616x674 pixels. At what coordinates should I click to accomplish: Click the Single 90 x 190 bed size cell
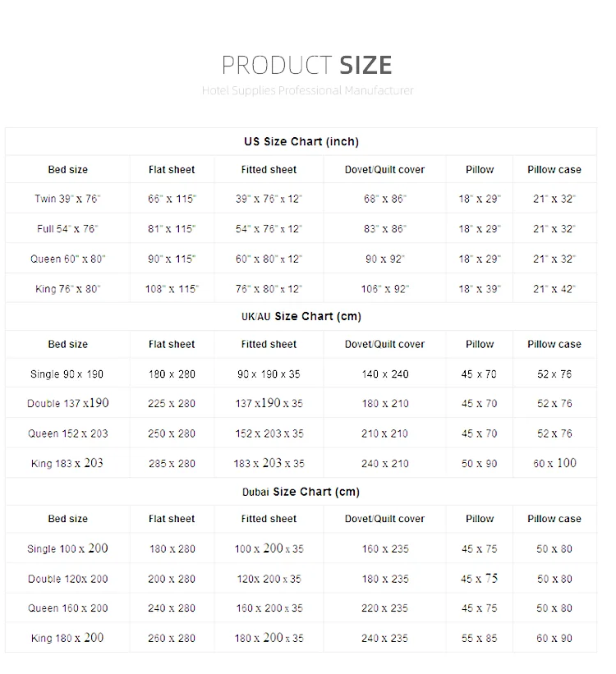click(x=67, y=374)
